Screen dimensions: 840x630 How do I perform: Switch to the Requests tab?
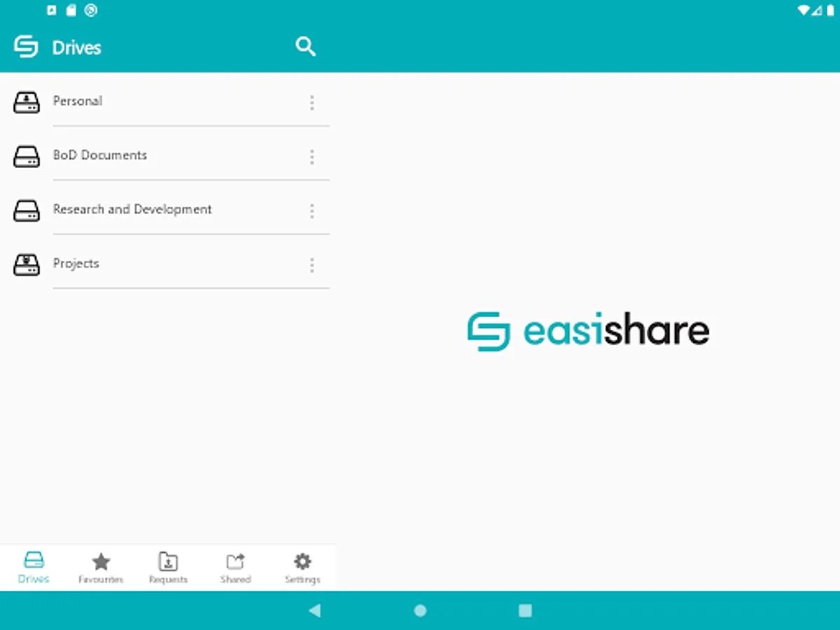(x=168, y=568)
